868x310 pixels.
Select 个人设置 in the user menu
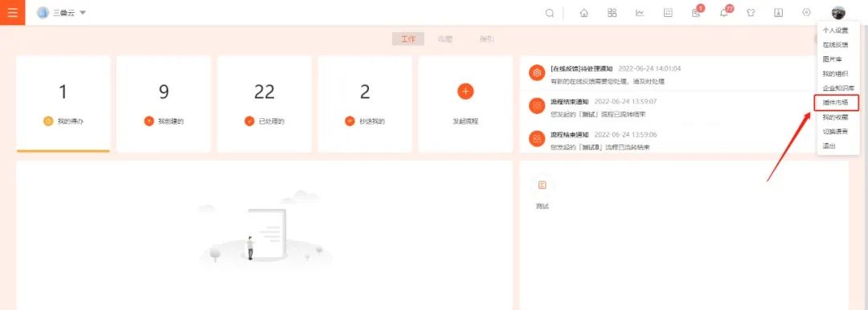tap(835, 31)
